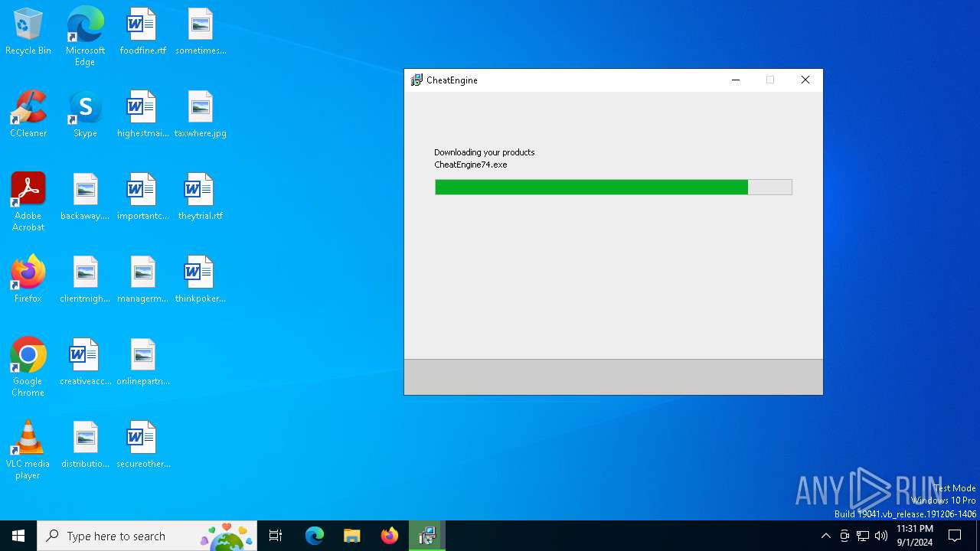The width and height of the screenshot is (980, 551).
Task: Select the theytrial.rtf document icon
Action: pos(201,197)
